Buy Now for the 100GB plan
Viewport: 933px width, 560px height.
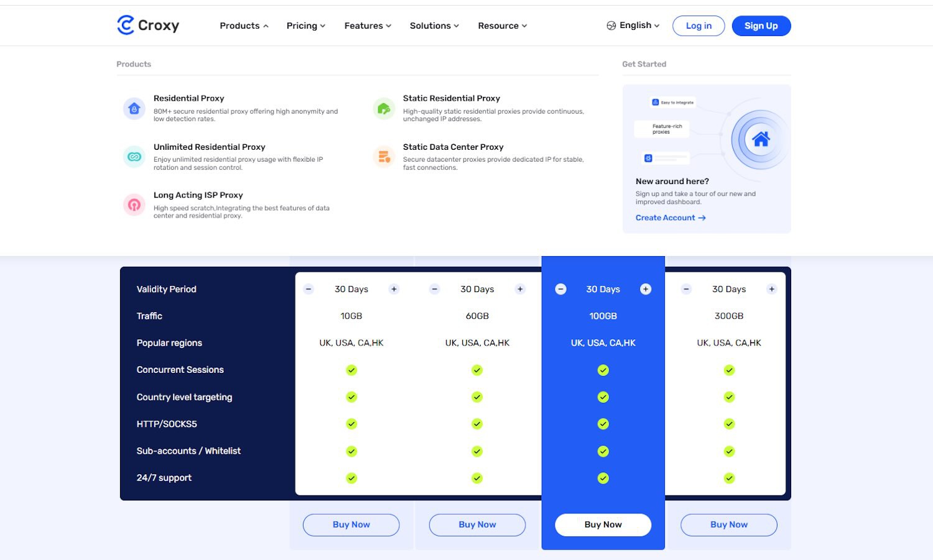(603, 525)
